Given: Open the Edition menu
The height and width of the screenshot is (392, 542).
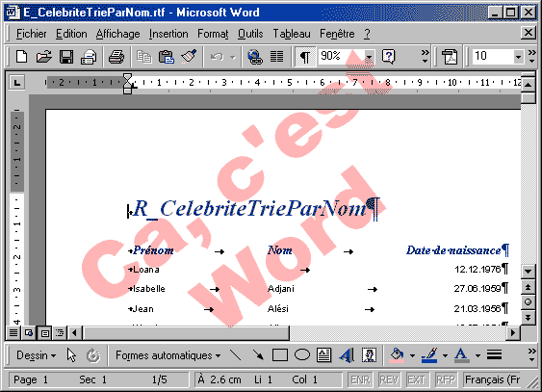Looking at the screenshot, I should [x=71, y=34].
